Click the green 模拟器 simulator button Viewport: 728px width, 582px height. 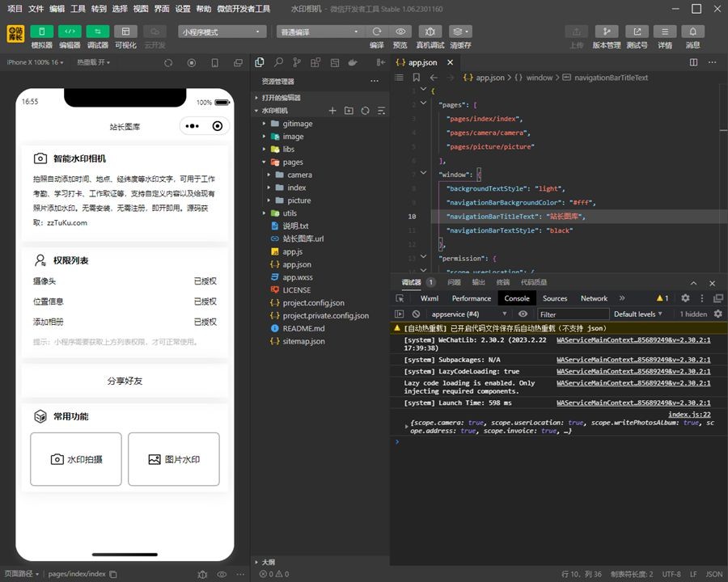[x=41, y=32]
